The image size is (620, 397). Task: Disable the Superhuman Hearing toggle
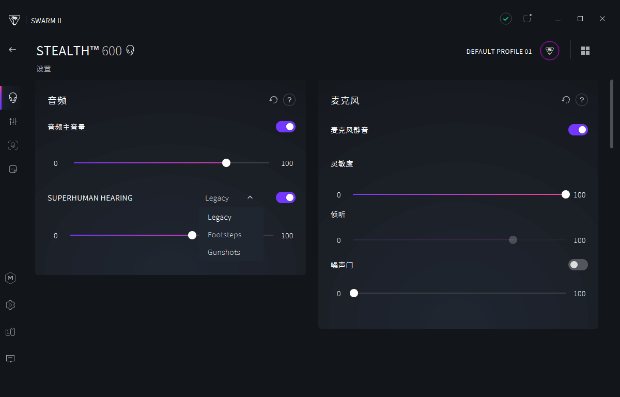(x=285, y=197)
